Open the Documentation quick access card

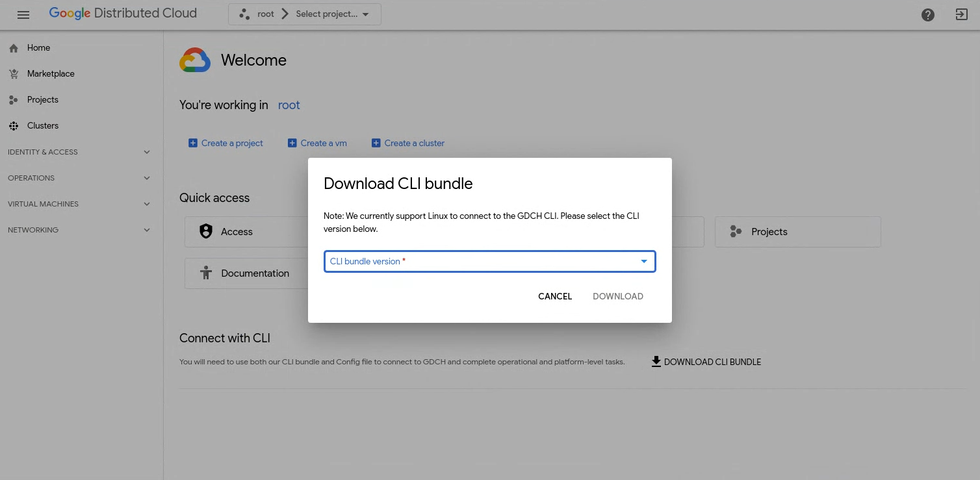(x=247, y=273)
